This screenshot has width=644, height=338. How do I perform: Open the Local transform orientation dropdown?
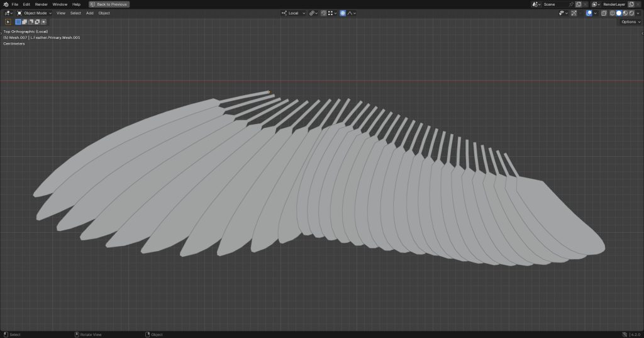click(x=293, y=13)
